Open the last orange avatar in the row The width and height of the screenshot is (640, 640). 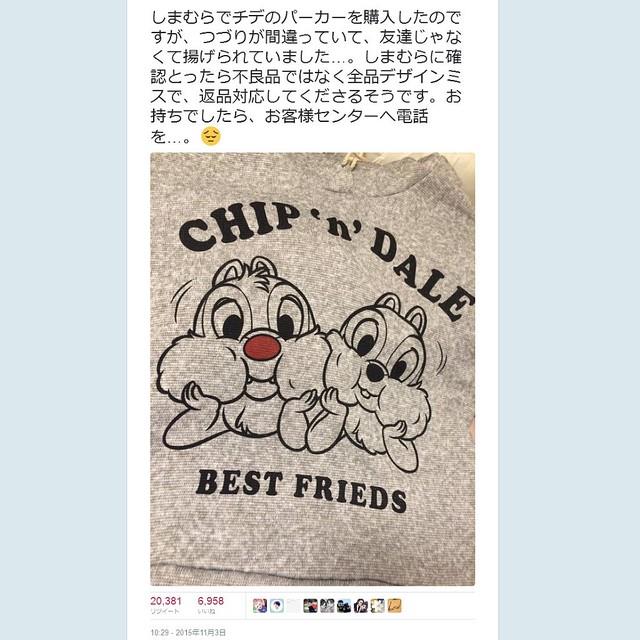[394, 606]
